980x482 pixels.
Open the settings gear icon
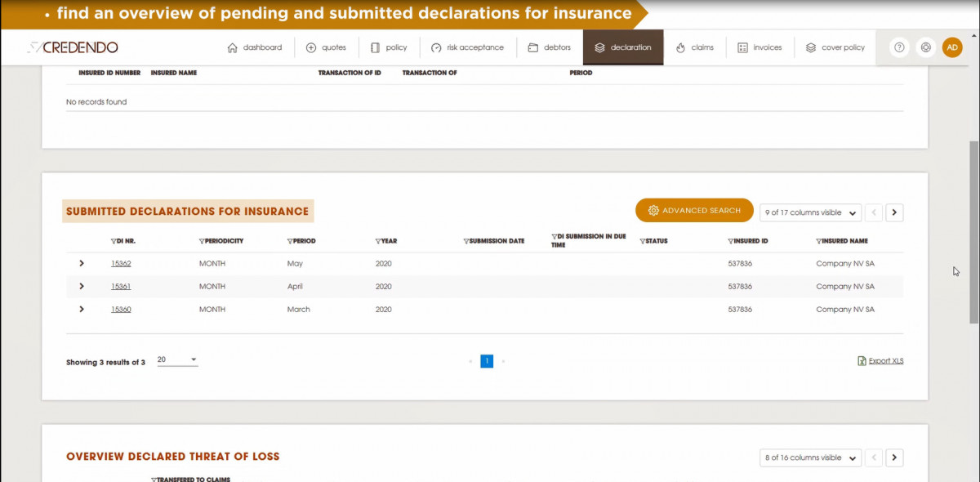point(925,47)
